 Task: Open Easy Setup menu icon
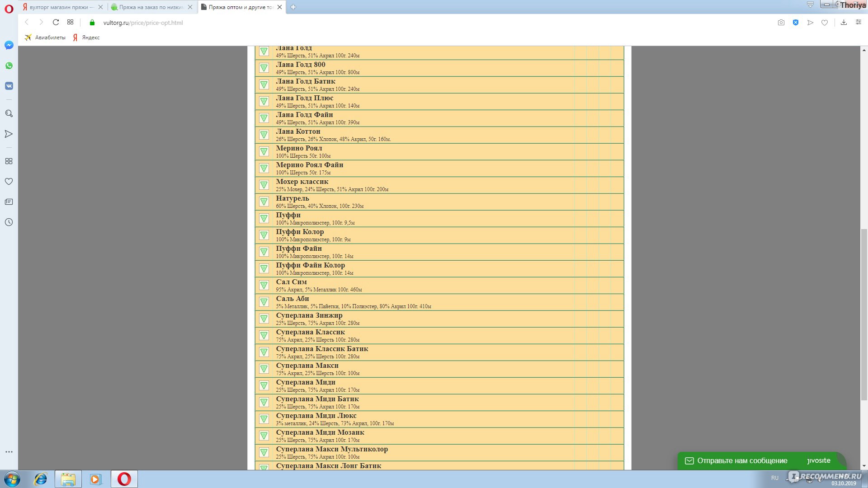(858, 23)
